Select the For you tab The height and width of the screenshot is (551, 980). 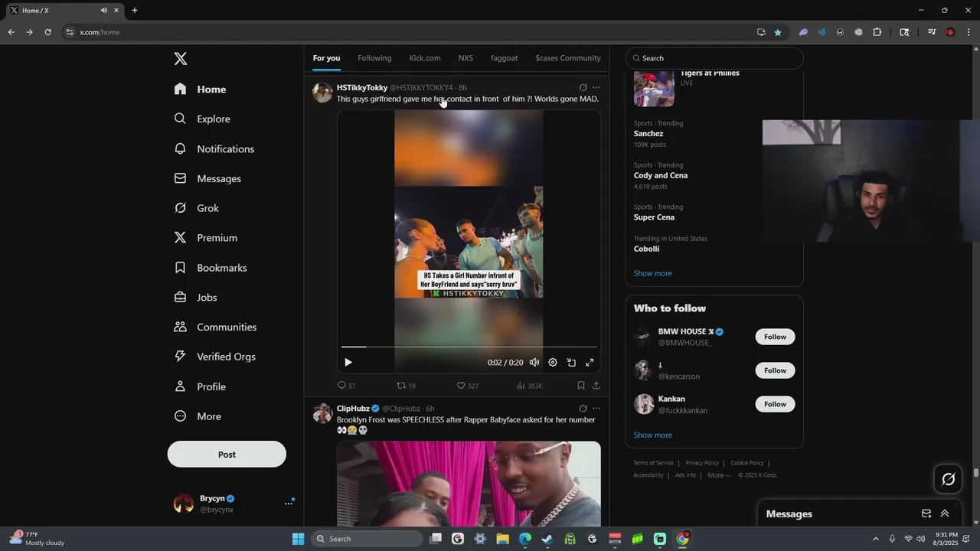click(x=326, y=58)
